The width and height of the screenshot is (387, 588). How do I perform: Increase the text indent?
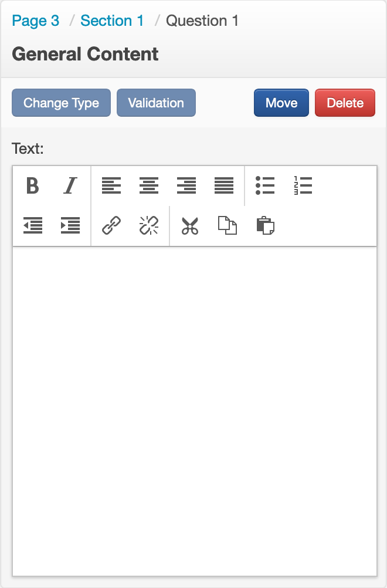click(70, 225)
